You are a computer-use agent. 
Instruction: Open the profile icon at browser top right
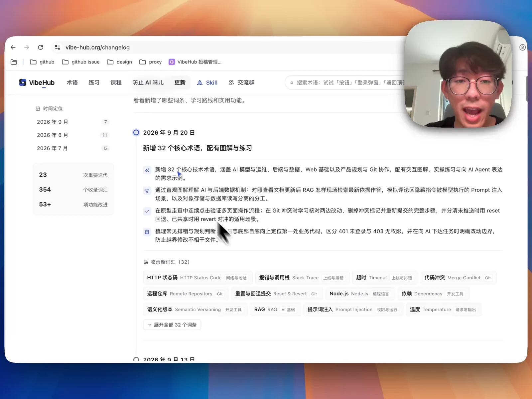[x=522, y=48]
